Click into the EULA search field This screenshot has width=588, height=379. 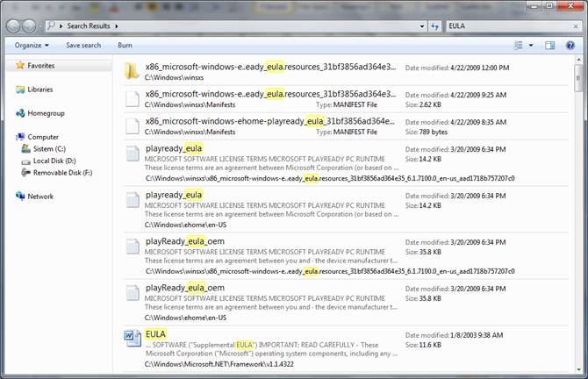coord(508,25)
